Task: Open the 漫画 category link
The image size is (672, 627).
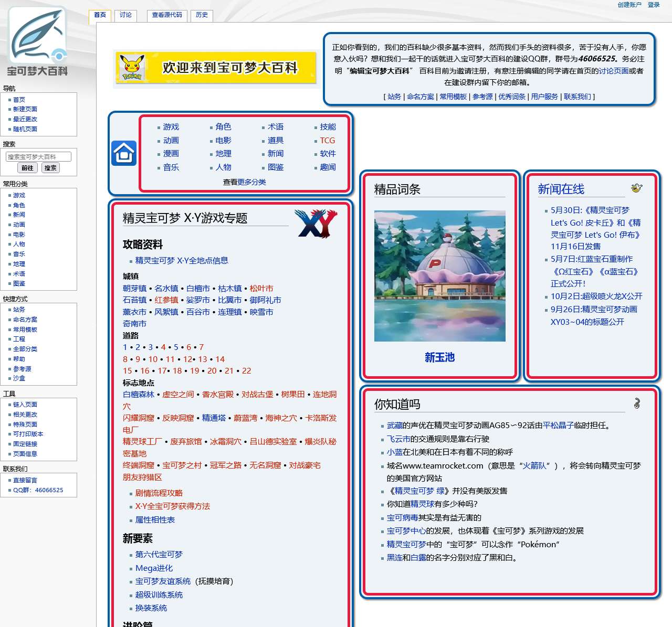Action: tap(171, 154)
